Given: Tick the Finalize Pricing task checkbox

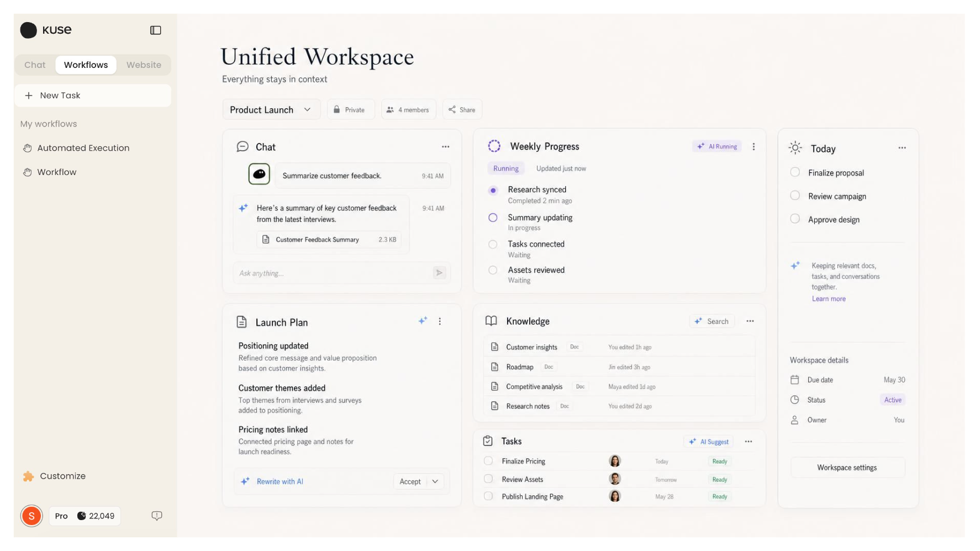Looking at the screenshot, I should tap(488, 460).
